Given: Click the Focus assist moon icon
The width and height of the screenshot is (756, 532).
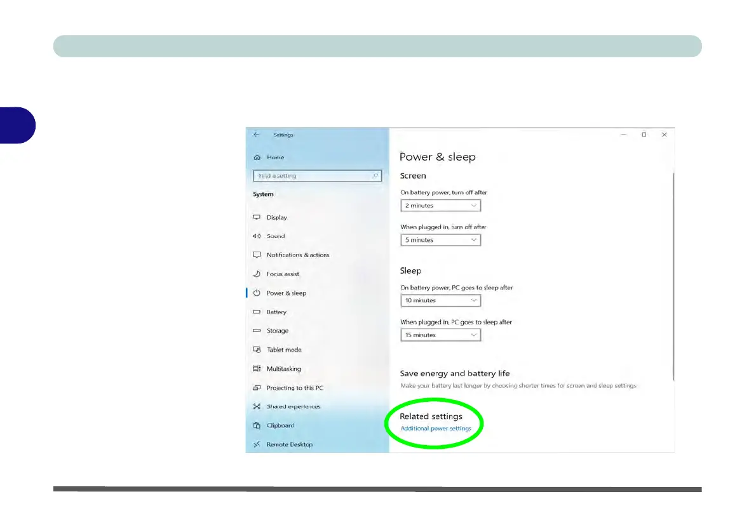Looking at the screenshot, I should tap(257, 274).
